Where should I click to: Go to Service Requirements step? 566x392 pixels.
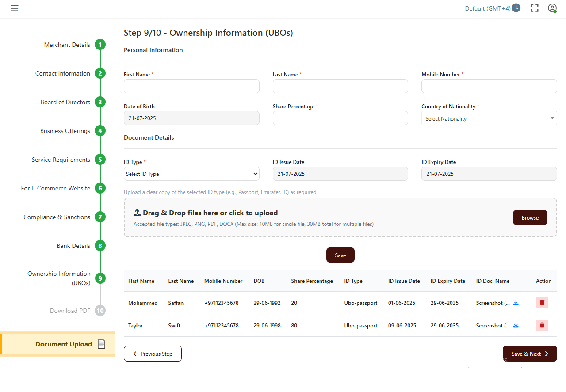tap(61, 160)
